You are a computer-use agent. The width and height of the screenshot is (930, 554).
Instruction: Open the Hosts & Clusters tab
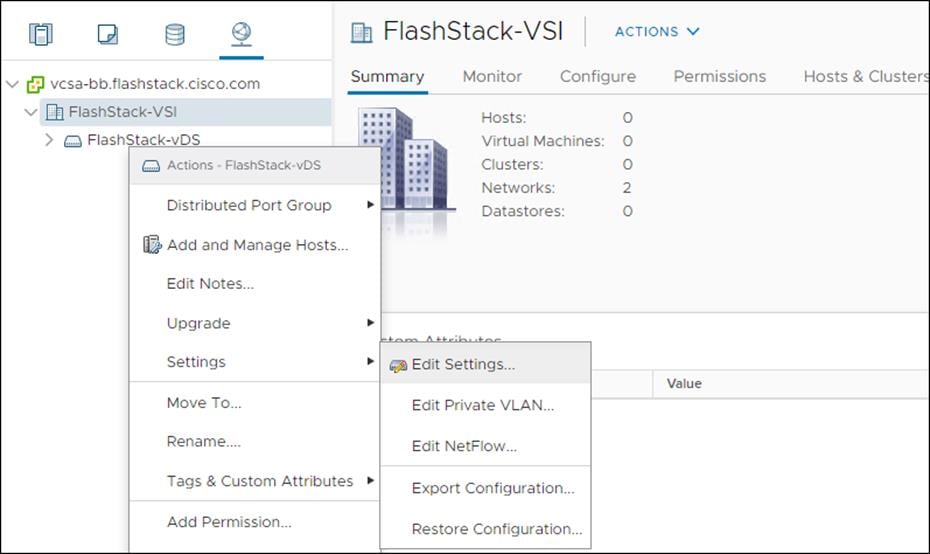866,77
